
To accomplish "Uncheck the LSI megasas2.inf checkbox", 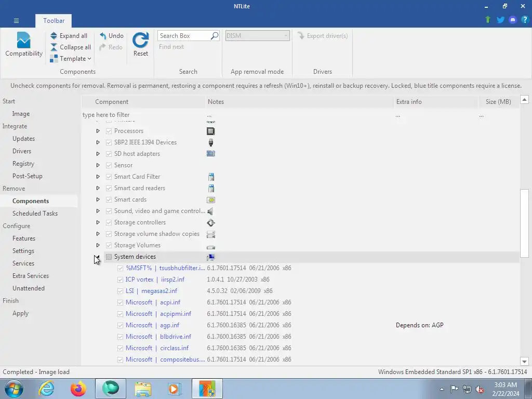I will pos(120,291).
